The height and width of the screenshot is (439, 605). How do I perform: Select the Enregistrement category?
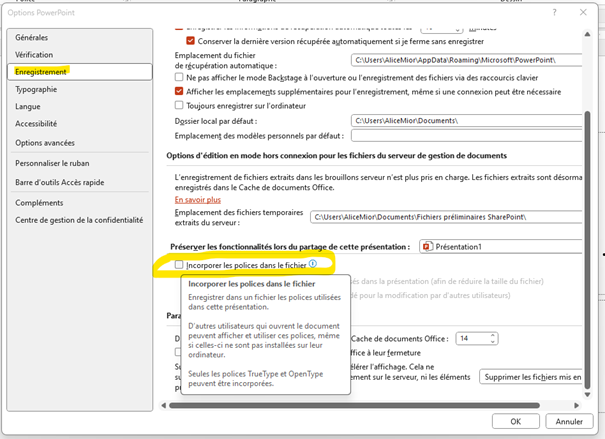(79, 72)
